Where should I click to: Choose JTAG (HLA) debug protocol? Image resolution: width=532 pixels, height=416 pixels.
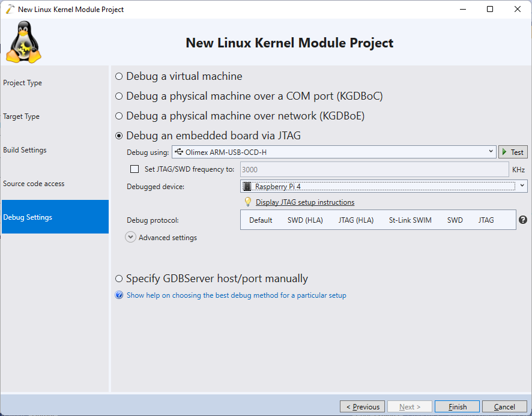(x=356, y=220)
